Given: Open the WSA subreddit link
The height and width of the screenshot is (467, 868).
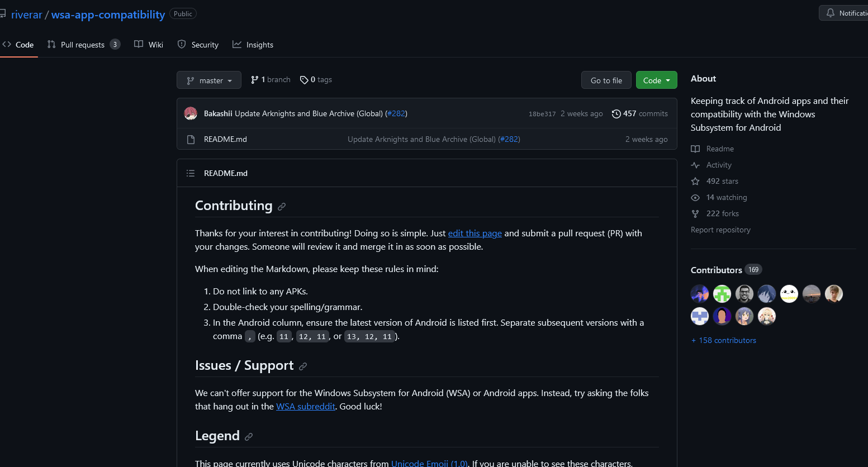Looking at the screenshot, I should 305,407.
